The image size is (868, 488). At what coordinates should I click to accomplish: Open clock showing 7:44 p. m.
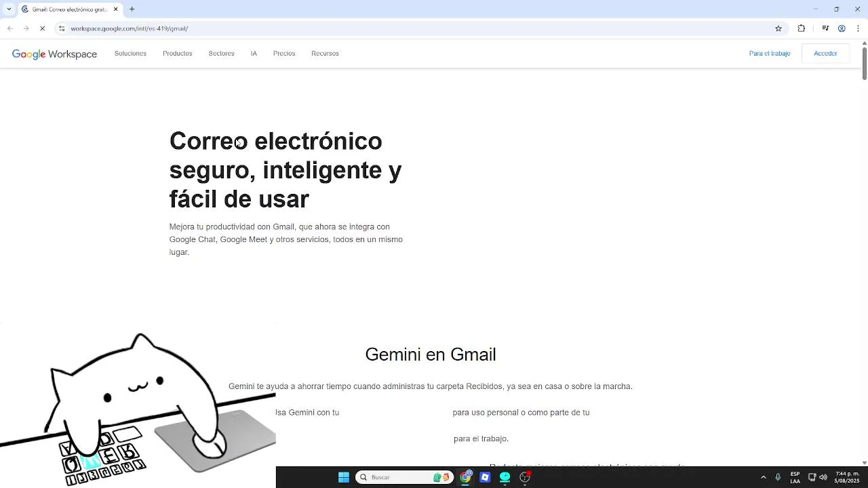(847, 477)
